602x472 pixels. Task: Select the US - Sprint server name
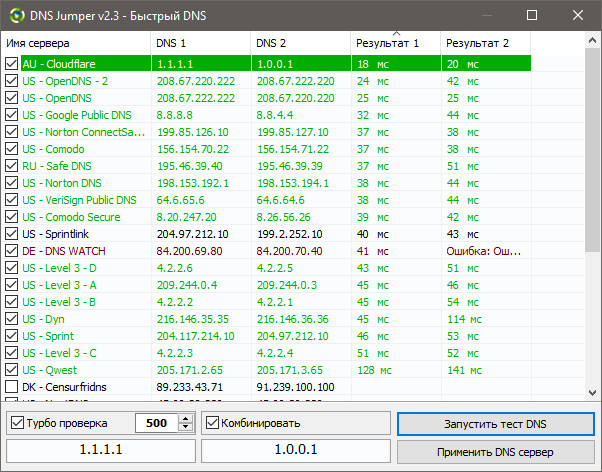[x=48, y=336]
